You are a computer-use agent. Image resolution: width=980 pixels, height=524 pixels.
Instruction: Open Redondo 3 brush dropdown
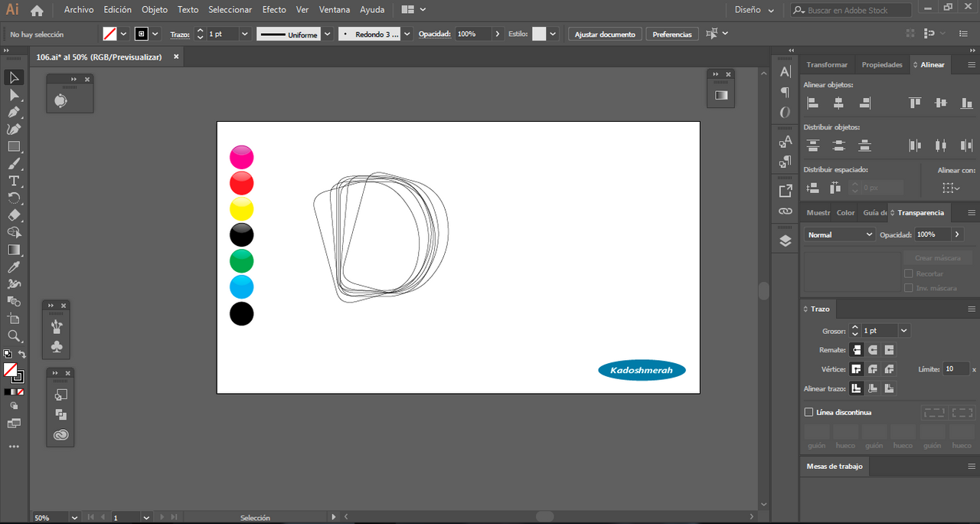click(x=407, y=34)
